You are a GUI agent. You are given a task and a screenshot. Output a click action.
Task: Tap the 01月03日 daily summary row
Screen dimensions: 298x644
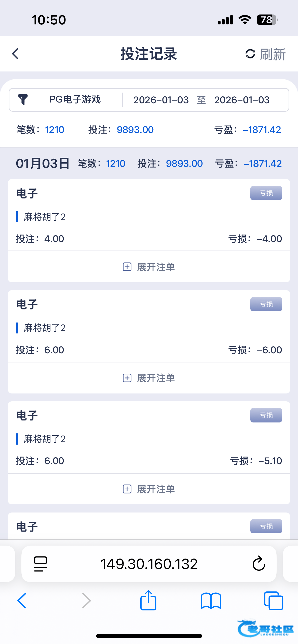(x=149, y=163)
